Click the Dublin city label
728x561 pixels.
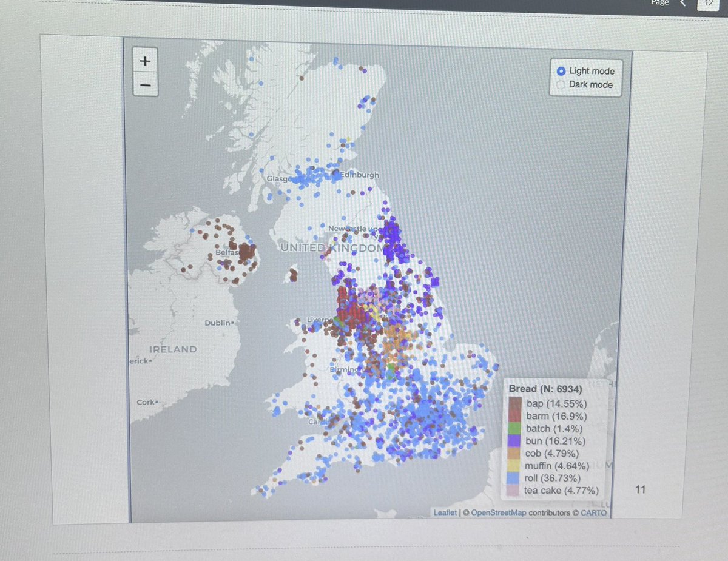[x=217, y=323]
